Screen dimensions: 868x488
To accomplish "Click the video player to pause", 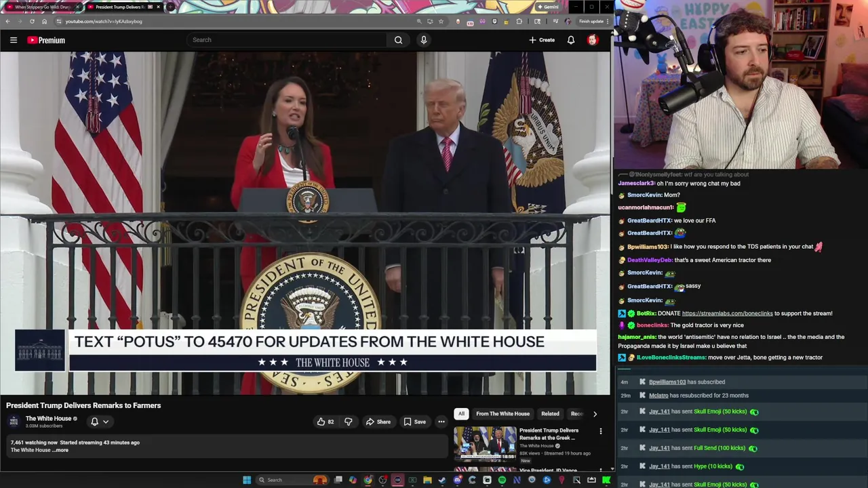I will pos(305,224).
